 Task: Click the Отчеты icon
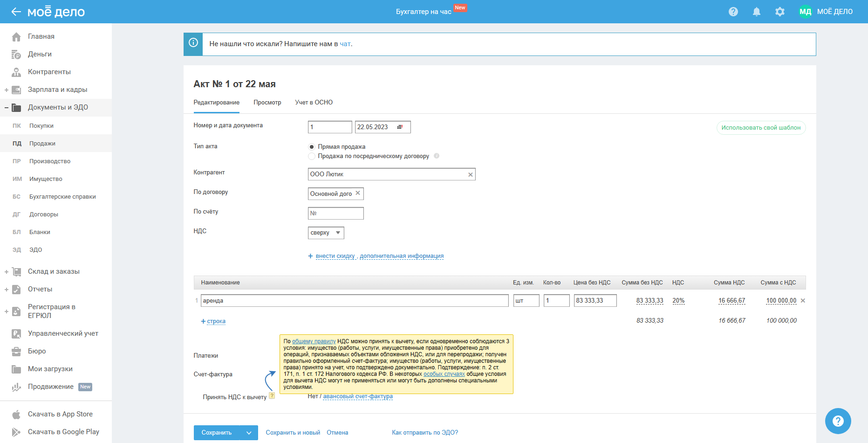(16, 289)
